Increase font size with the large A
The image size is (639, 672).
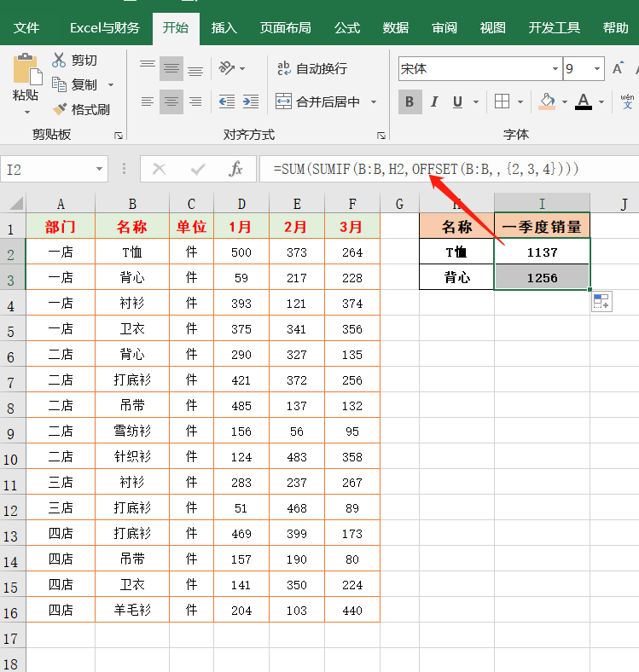(618, 68)
